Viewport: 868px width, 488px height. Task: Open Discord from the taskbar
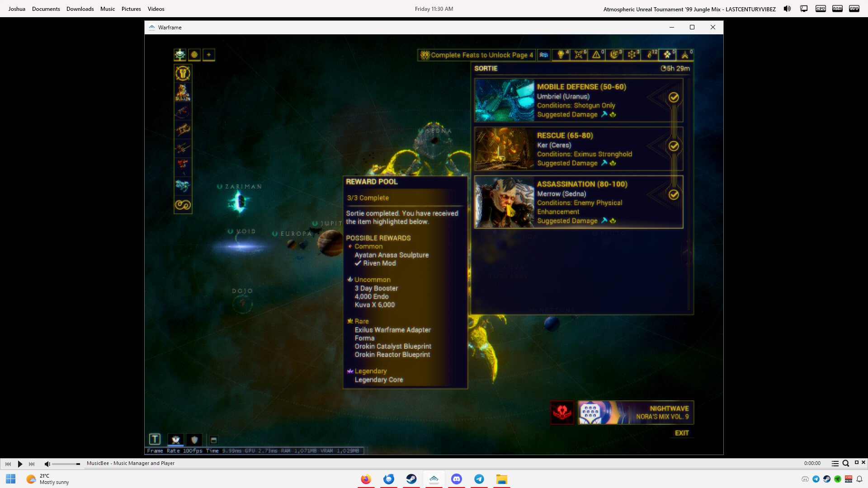[x=457, y=479]
